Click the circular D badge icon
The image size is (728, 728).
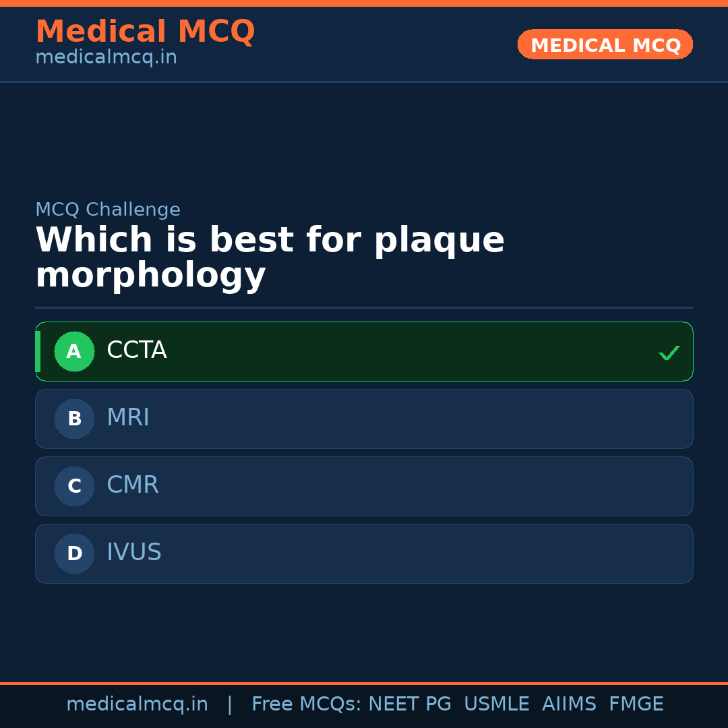coord(74,553)
